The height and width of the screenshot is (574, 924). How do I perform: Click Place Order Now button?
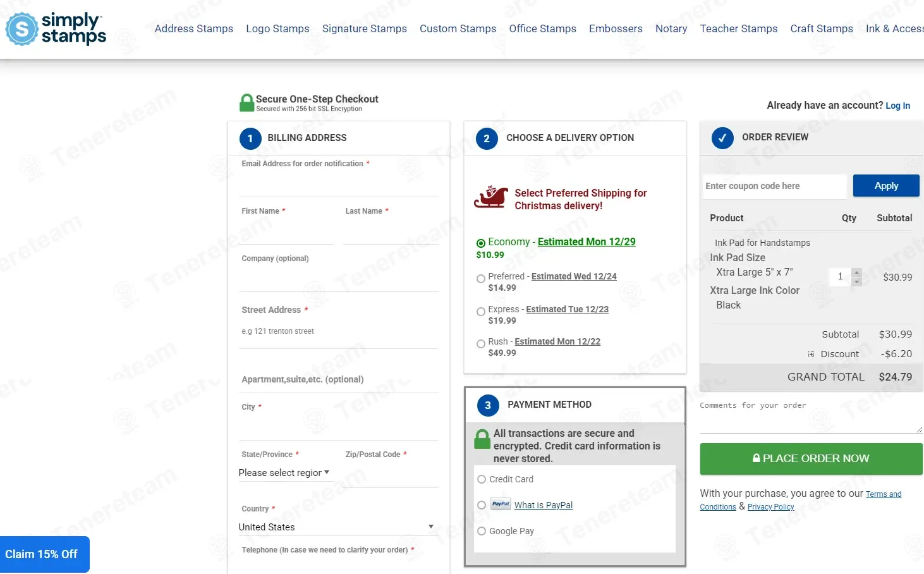[x=811, y=458]
